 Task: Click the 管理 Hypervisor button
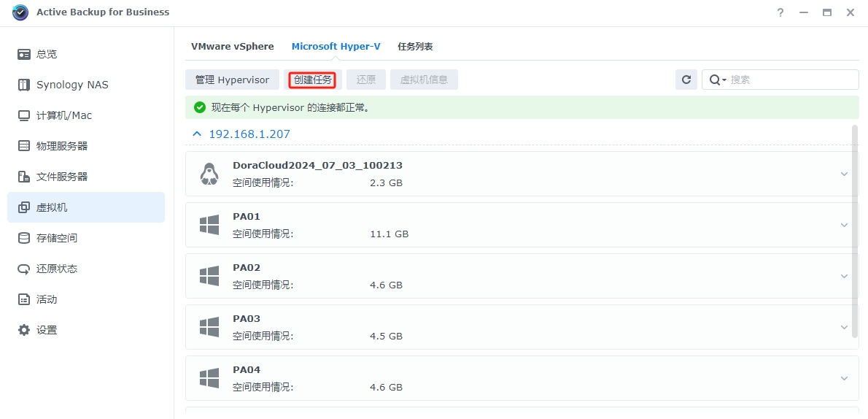(x=232, y=80)
